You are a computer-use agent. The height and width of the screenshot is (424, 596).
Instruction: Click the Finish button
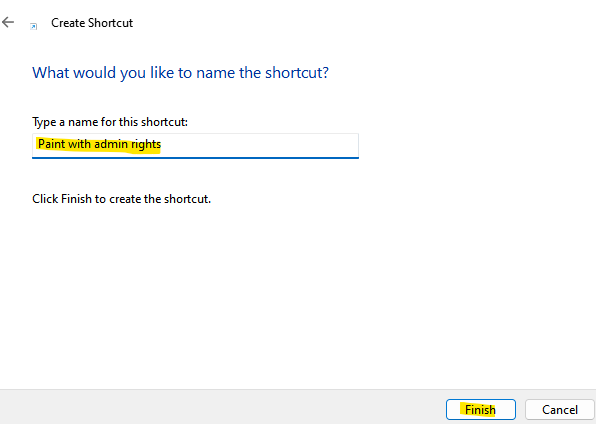(480, 410)
